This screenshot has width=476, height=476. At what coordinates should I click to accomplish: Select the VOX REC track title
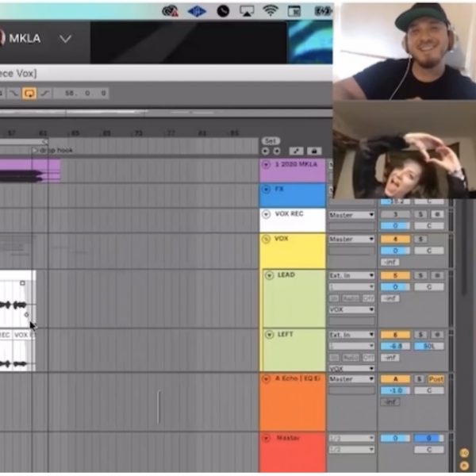289,213
